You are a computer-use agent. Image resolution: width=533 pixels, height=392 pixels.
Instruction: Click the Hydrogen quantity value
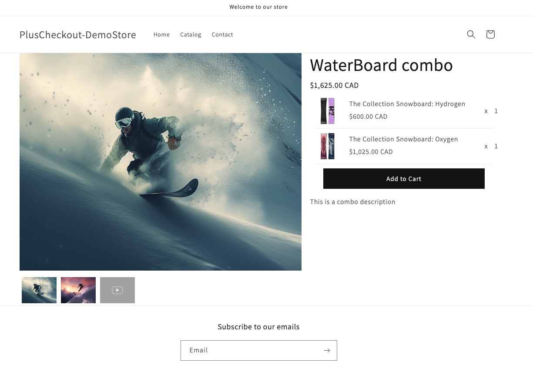[496, 111]
